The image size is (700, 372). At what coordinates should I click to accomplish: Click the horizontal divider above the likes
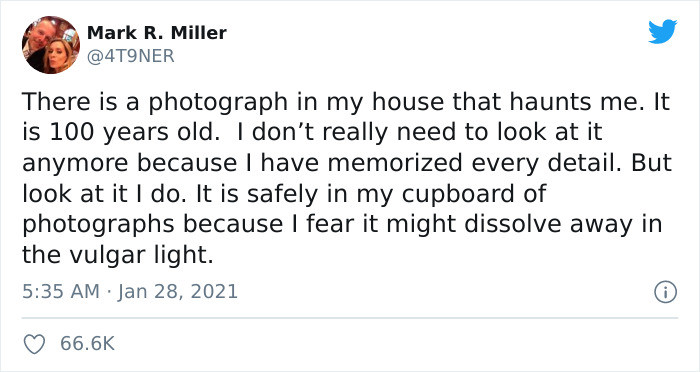tap(350, 318)
